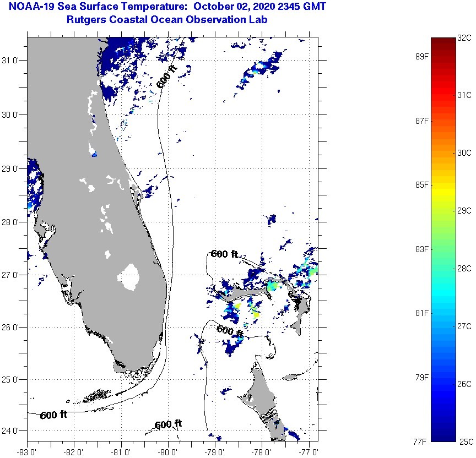Viewport: 476px width, 458px height.
Task: Click the 31 0' latitude axis label
Action: click(x=12, y=60)
